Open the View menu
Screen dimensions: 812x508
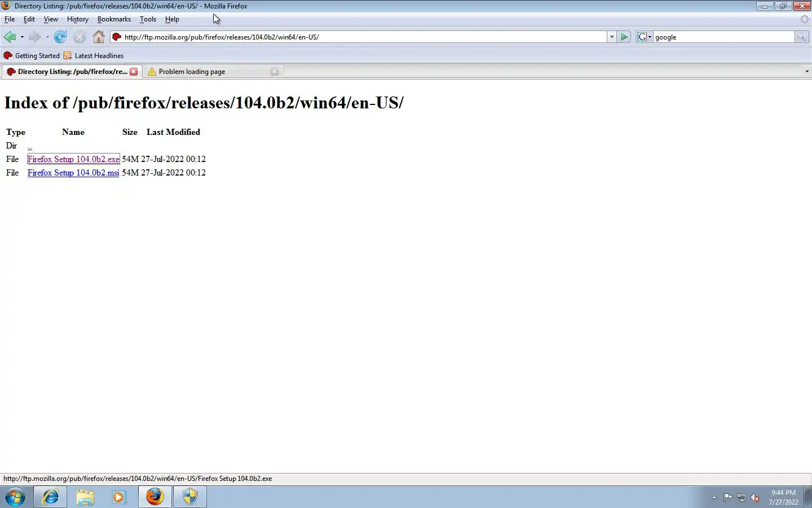tap(51, 19)
